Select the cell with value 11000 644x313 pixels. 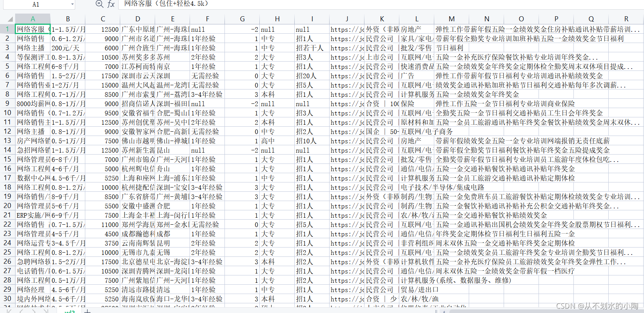[x=103, y=224]
